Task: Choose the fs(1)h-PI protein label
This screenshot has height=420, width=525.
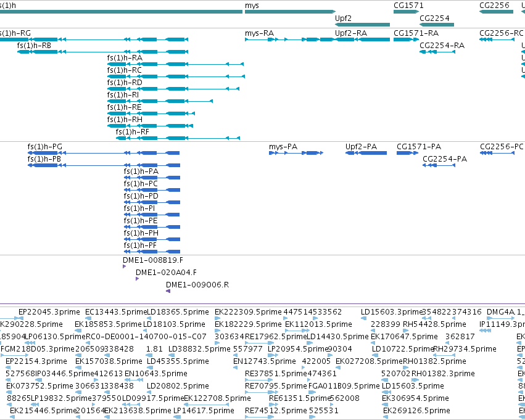Action: [139, 209]
